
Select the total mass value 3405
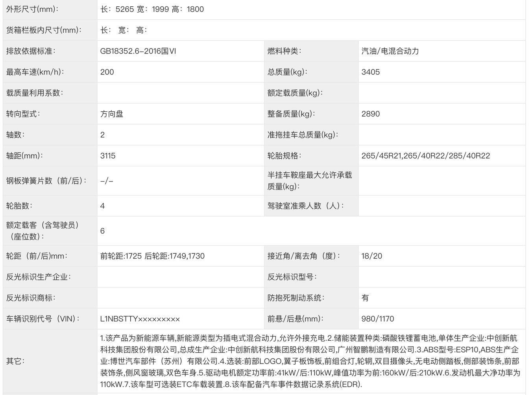click(370, 72)
